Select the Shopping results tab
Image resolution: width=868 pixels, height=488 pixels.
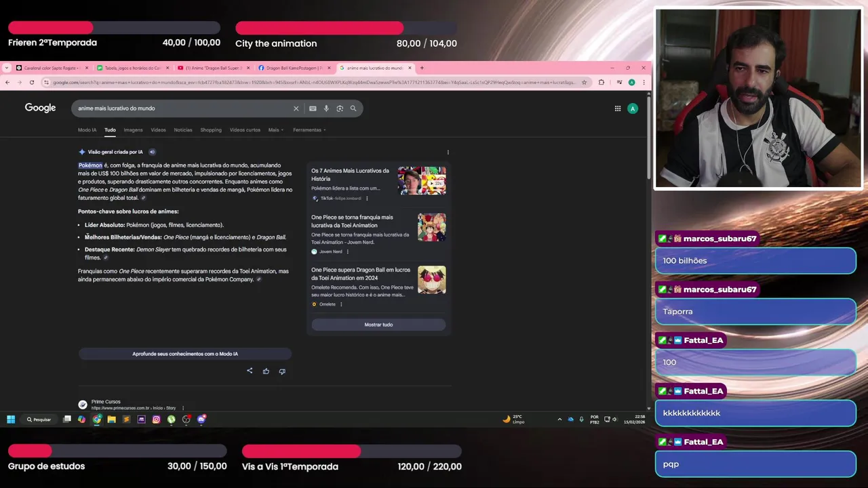point(211,130)
